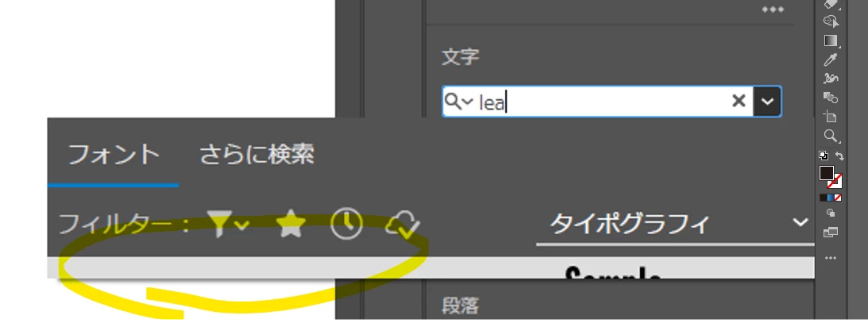Select the Eraser tool
Viewport: 868px width, 323px height.
pos(831,3)
